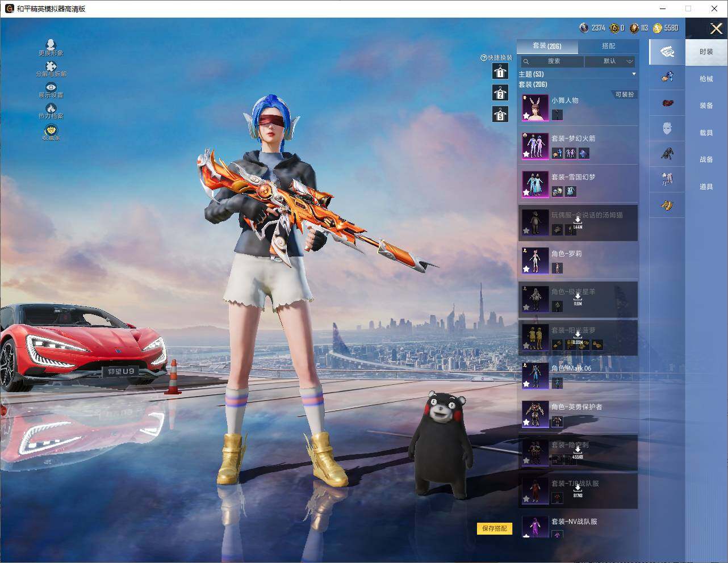Viewport: 728px width, 563px height.
Task: Download the 套装-阳光菠萝 outfit
Action: (578, 337)
